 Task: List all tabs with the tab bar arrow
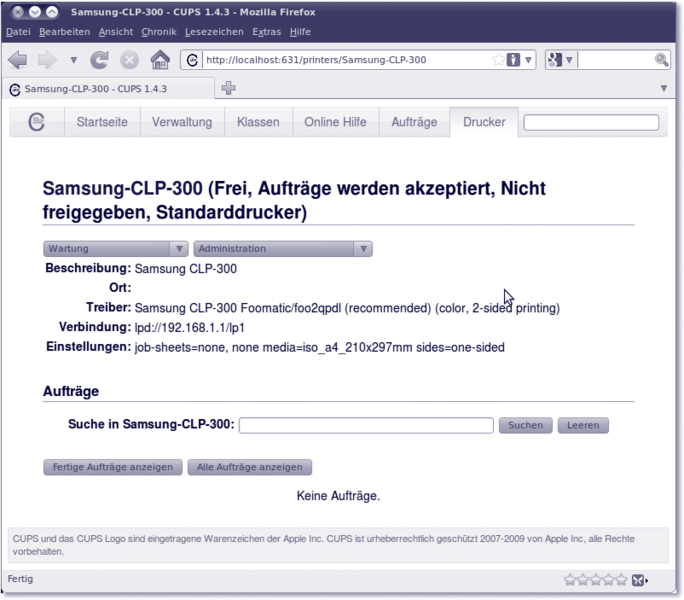click(664, 88)
